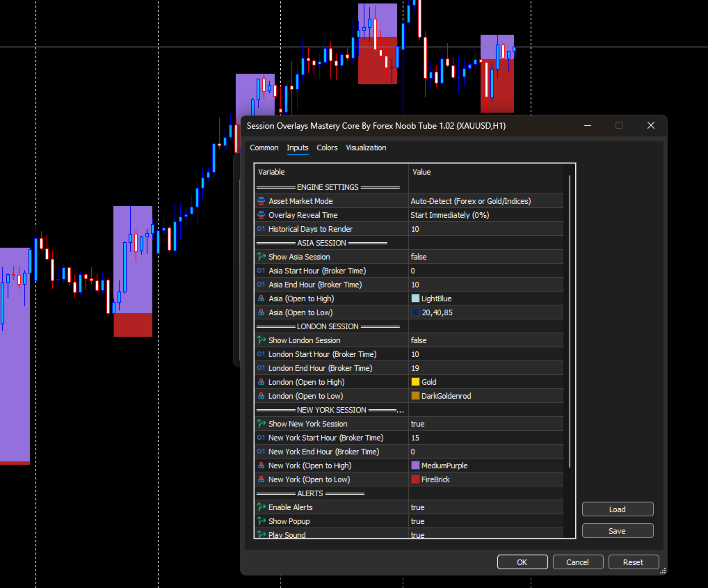
Task: Toggle Show London Session false value
Action: [486, 340]
